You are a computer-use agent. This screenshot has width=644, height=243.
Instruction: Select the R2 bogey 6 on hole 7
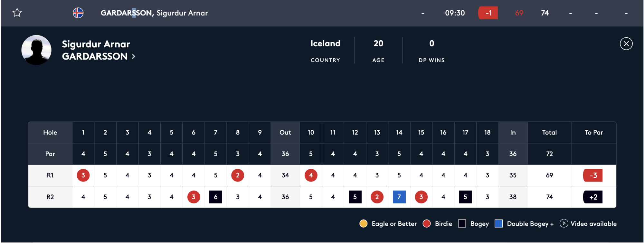pos(215,197)
